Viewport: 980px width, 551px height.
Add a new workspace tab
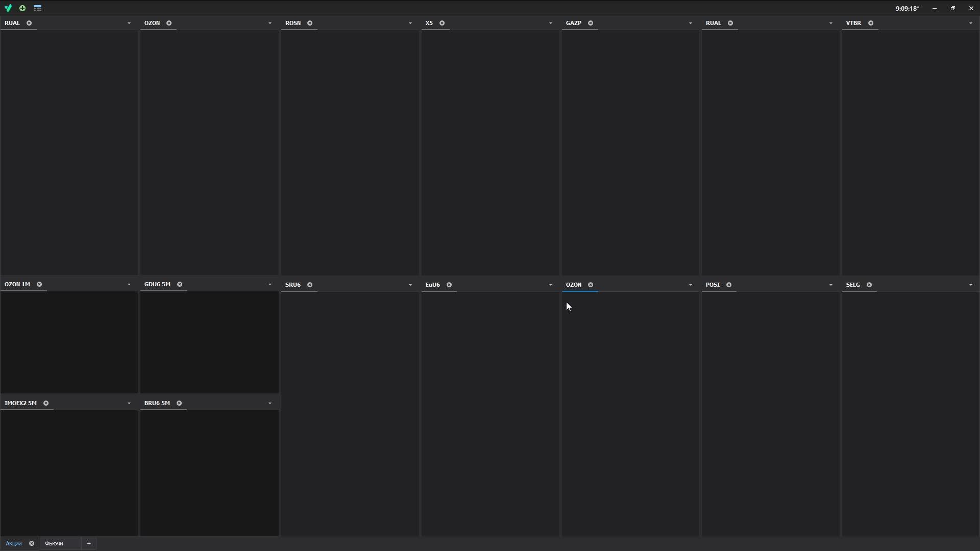tap(89, 543)
